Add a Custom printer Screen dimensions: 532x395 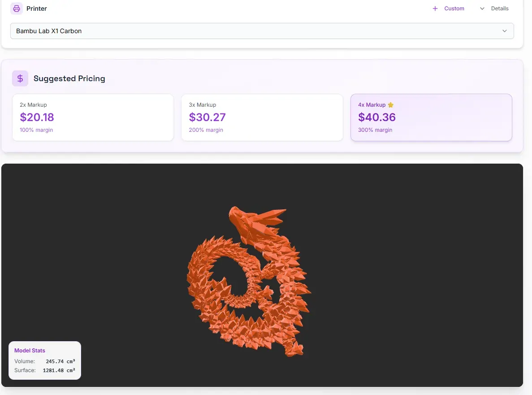(x=454, y=9)
